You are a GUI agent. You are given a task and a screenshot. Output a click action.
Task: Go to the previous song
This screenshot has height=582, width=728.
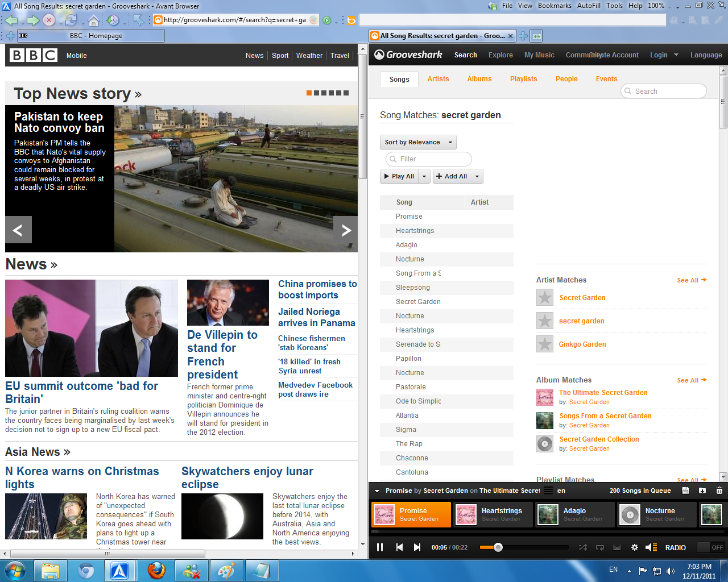(399, 547)
